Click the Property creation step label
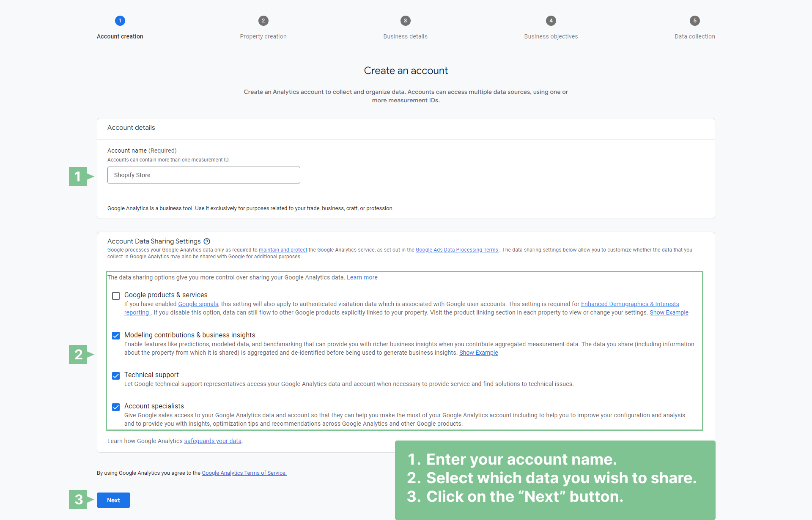The height and width of the screenshot is (520, 812). point(263,36)
